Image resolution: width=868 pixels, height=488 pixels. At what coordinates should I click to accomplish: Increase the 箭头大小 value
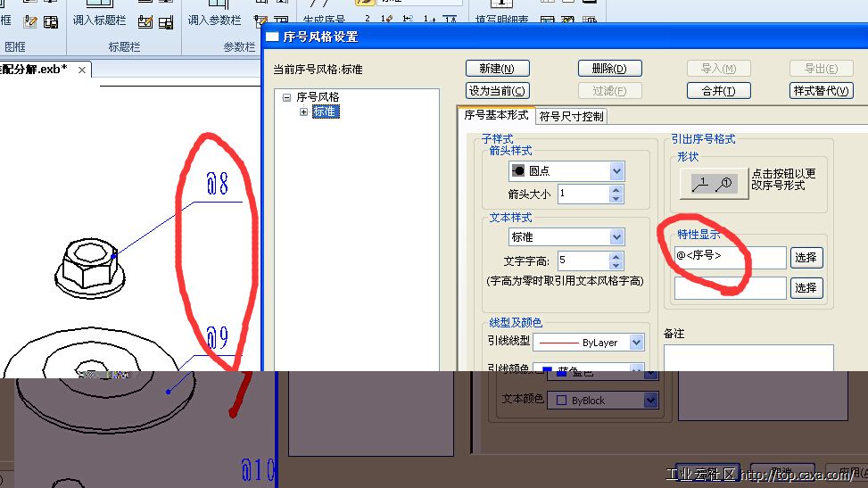(x=616, y=189)
